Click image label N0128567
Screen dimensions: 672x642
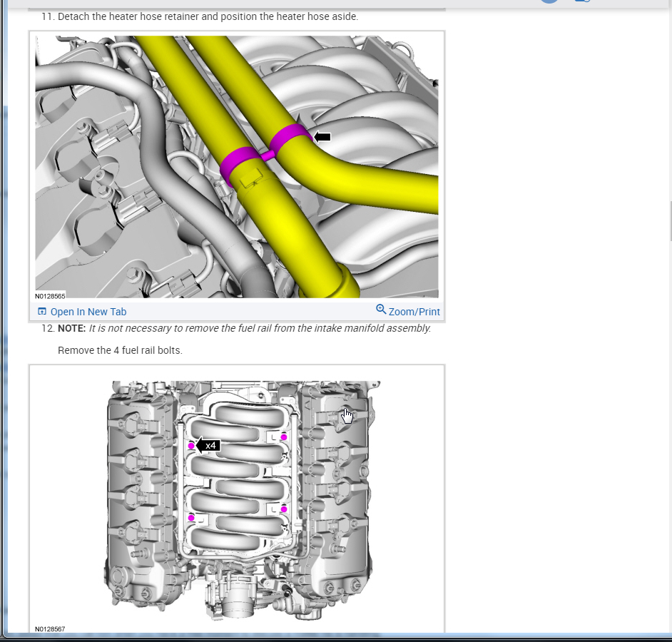pos(50,629)
